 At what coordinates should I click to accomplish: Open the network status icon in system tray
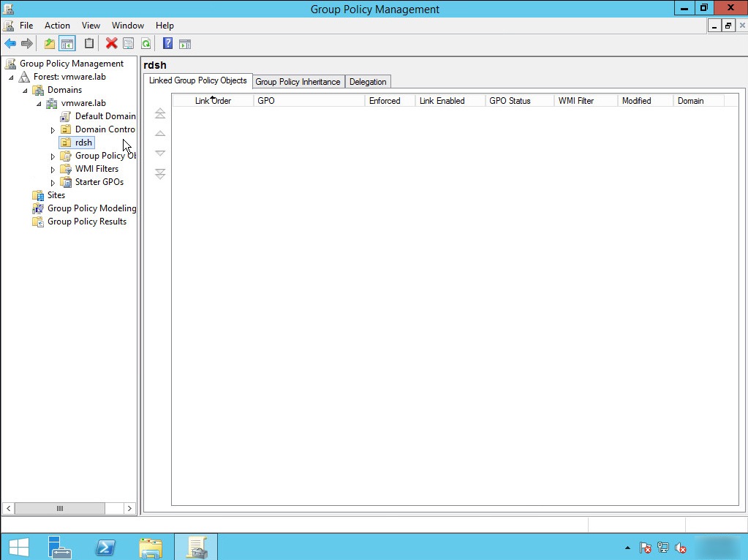pos(662,547)
